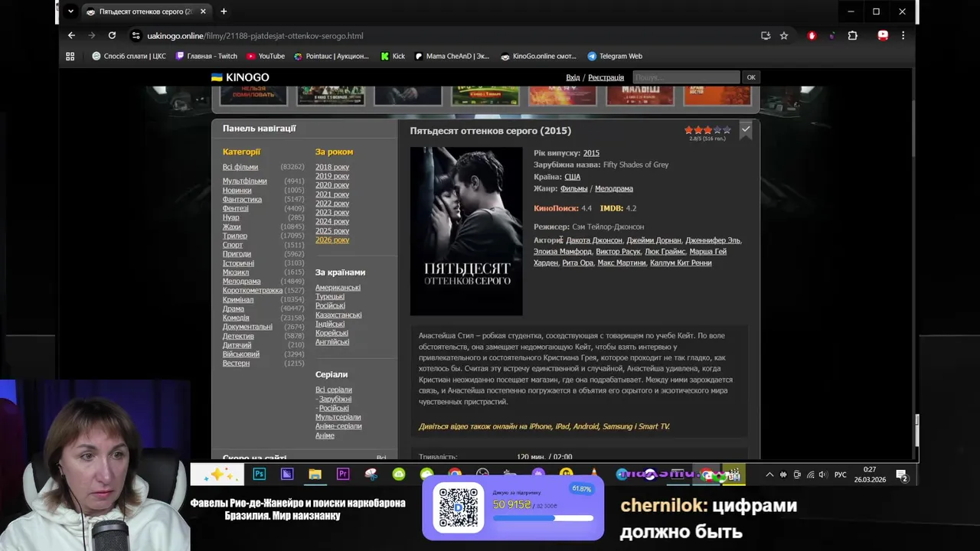Open the Главная - Twitch bookmark

207,56
